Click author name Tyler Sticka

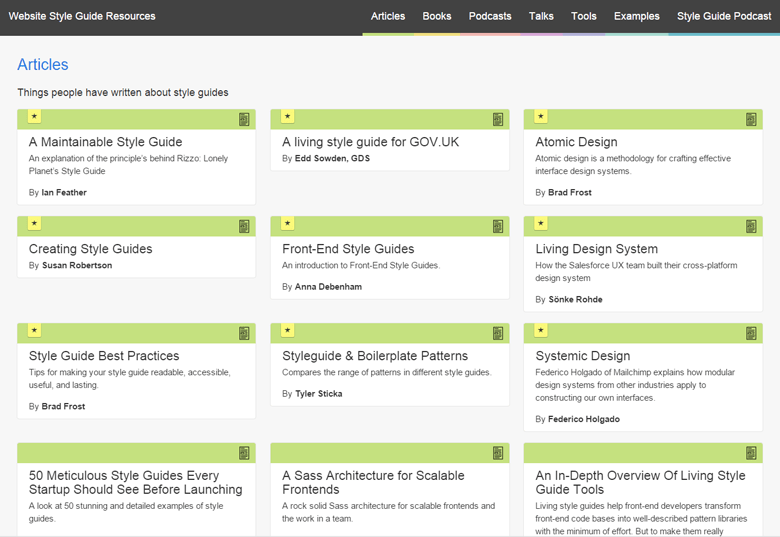[319, 394]
